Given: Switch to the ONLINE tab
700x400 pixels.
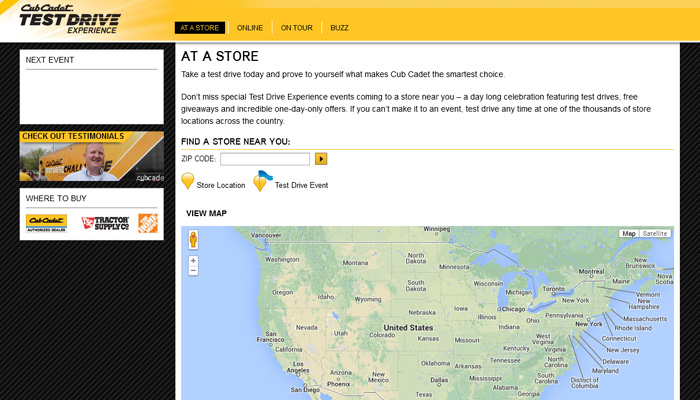Looking at the screenshot, I should (250, 28).
